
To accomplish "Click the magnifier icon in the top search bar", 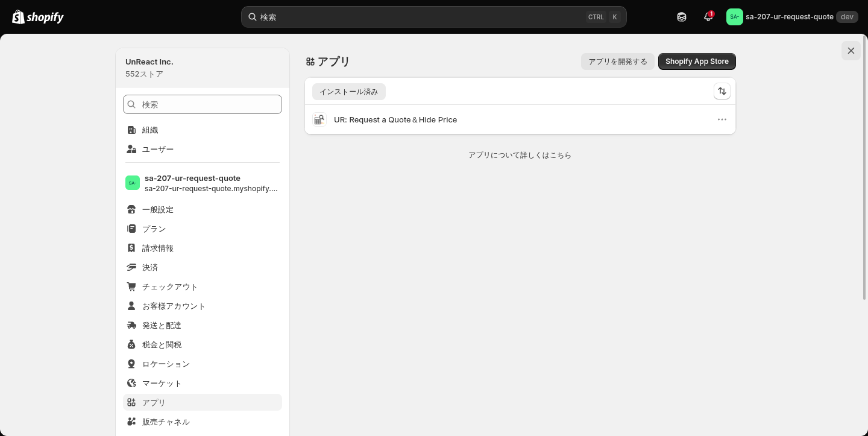I will 253,17.
